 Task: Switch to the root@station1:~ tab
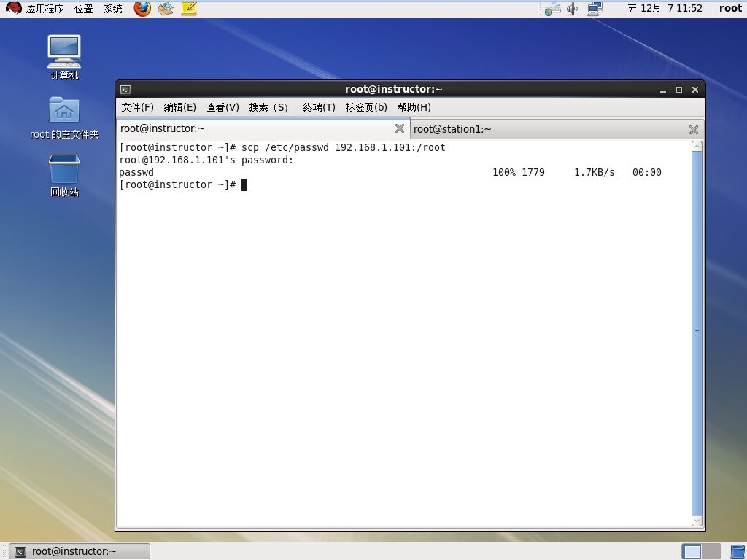pos(557,129)
